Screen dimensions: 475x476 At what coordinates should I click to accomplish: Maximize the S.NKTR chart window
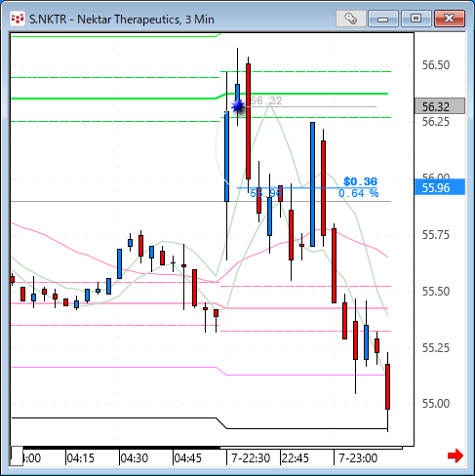416,19
